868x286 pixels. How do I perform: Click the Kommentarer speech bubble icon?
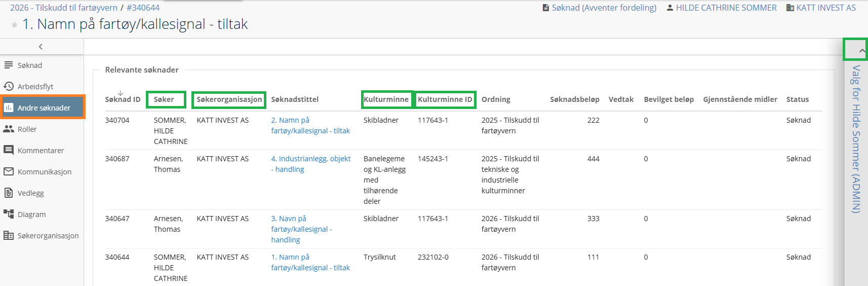[x=9, y=150]
